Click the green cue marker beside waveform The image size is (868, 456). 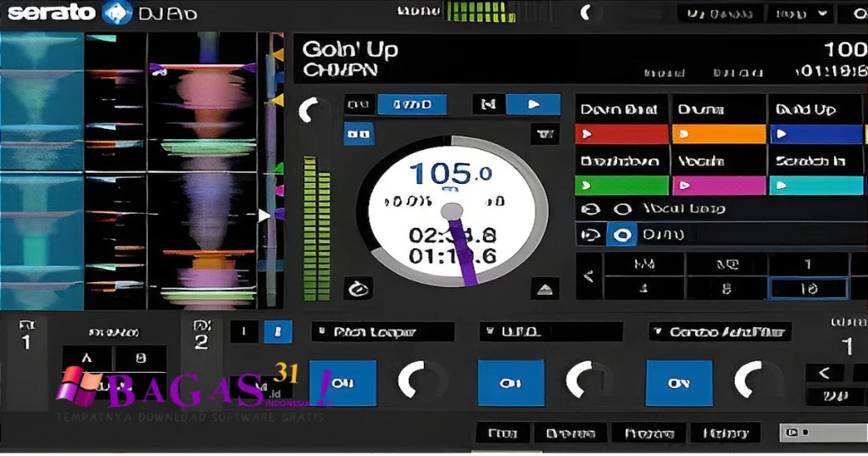278,167
